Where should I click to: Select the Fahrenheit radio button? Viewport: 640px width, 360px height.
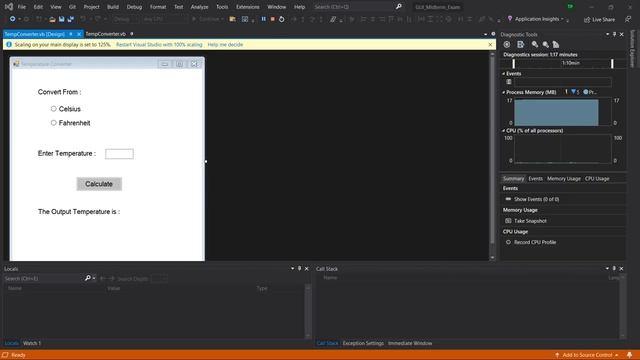tap(53, 122)
